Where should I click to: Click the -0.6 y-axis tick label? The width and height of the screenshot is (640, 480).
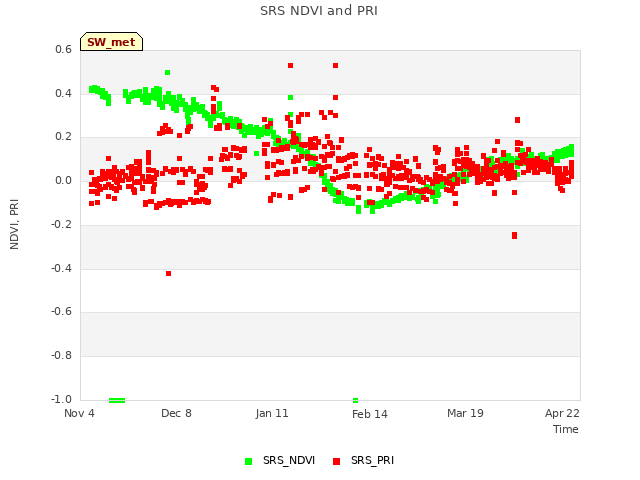tap(61, 312)
